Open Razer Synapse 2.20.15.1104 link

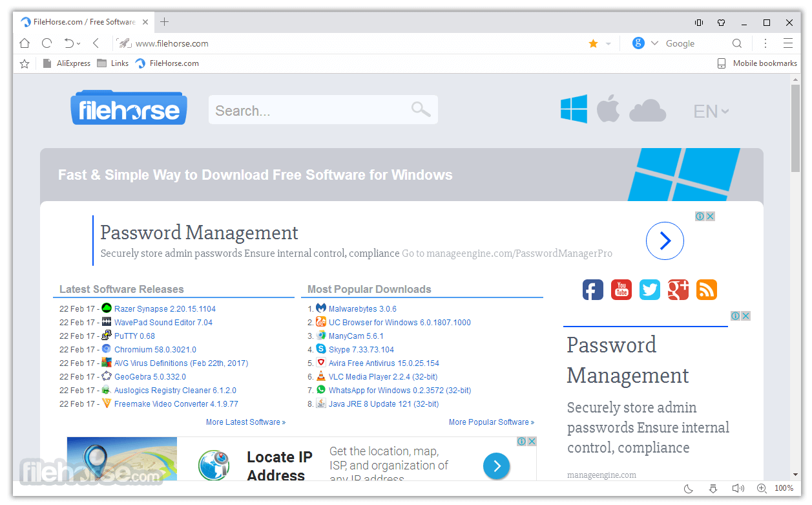(165, 309)
